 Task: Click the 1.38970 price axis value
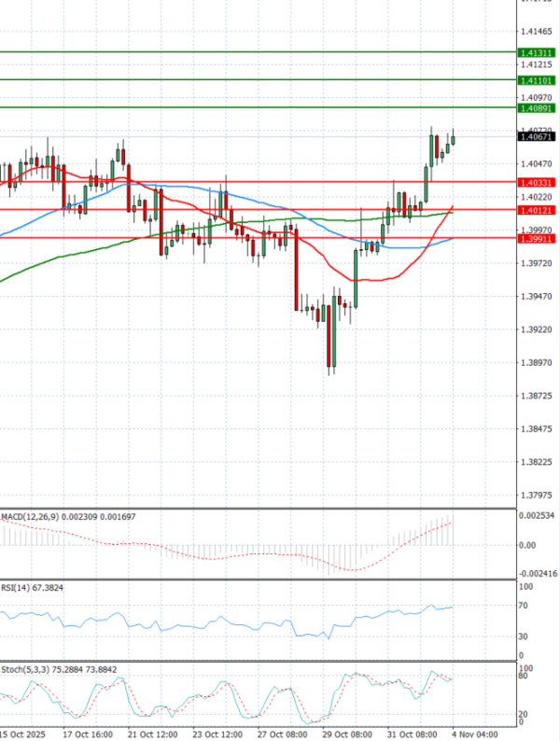[x=537, y=363]
